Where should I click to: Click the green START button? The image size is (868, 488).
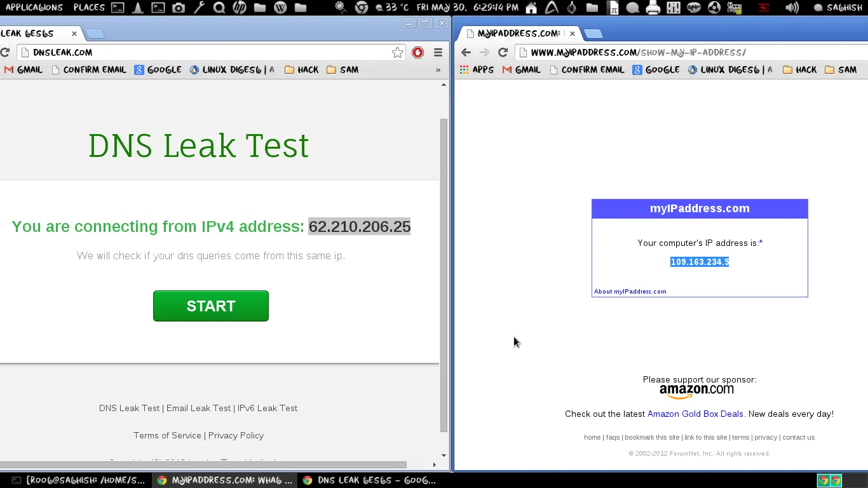(x=211, y=306)
